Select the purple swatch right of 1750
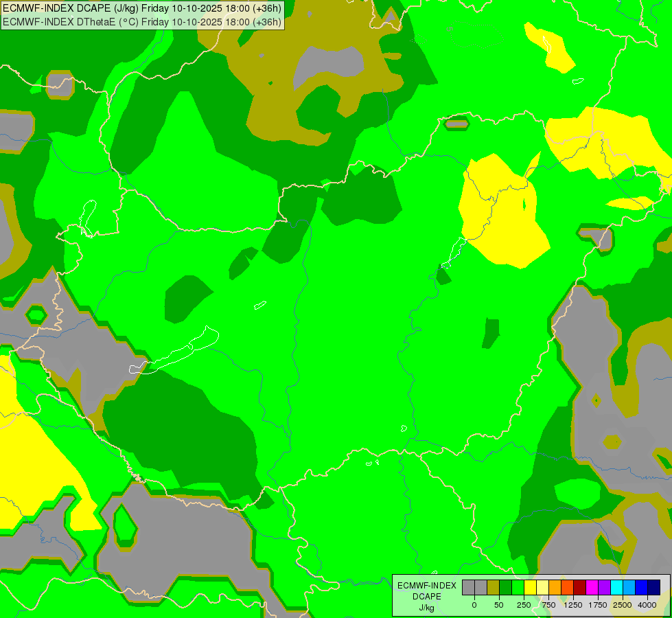 [604, 587]
